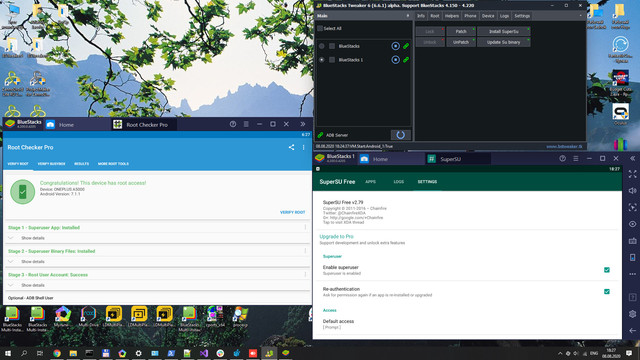Click the Patch button in Tweaker
This screenshot has width=640, height=360.
point(461,31)
